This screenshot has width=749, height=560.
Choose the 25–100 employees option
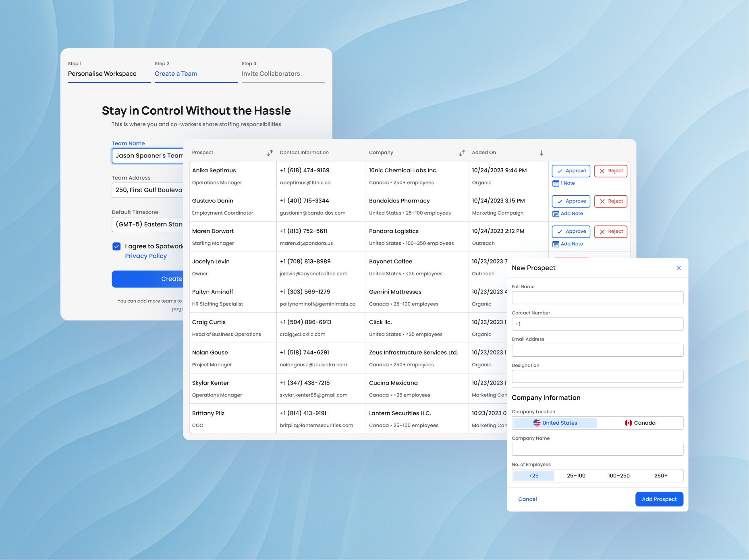(576, 475)
